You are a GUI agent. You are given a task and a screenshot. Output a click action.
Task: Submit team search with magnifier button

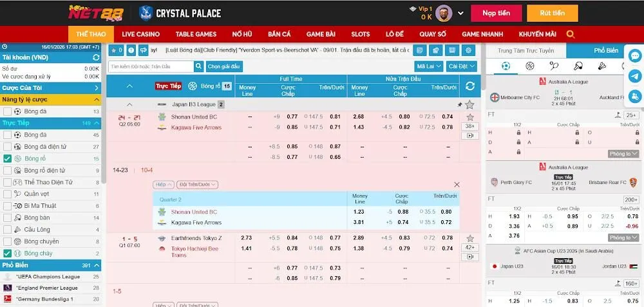[x=199, y=66]
